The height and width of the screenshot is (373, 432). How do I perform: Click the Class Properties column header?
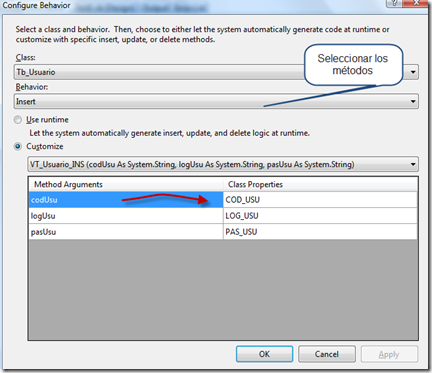pyautogui.click(x=320, y=184)
